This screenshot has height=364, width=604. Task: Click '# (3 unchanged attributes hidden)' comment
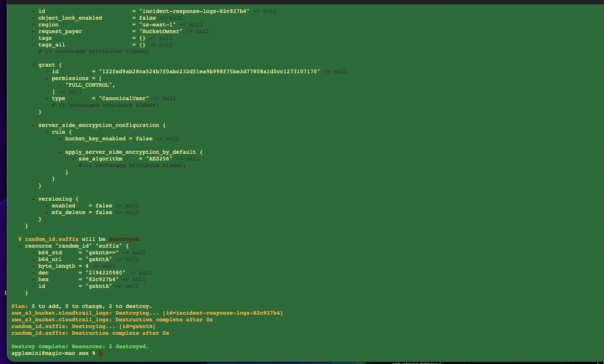[93, 51]
